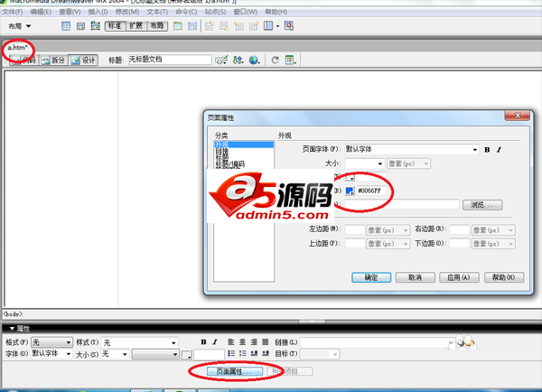Click insert column to right icon
The height and width of the screenshot is (392, 542).
253,26
